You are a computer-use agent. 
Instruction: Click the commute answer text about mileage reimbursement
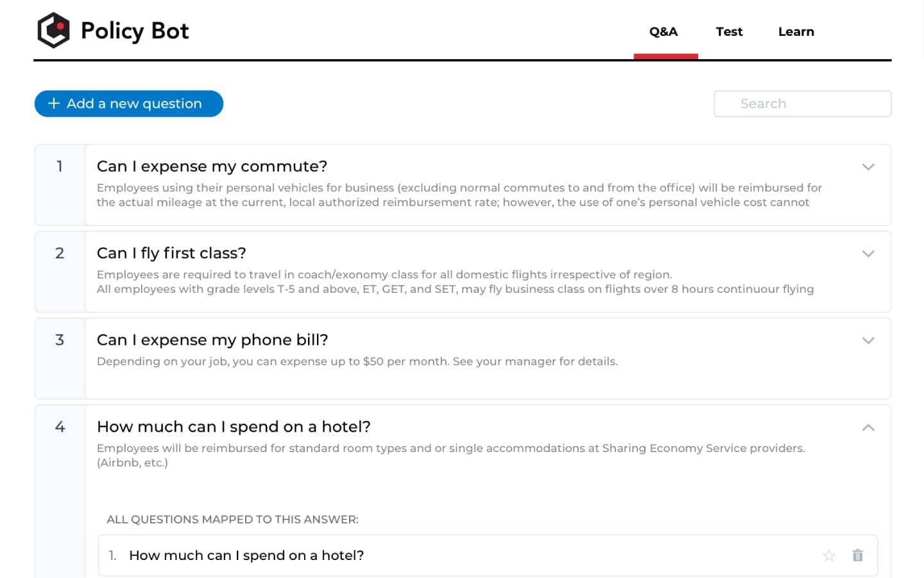pyautogui.click(x=459, y=195)
